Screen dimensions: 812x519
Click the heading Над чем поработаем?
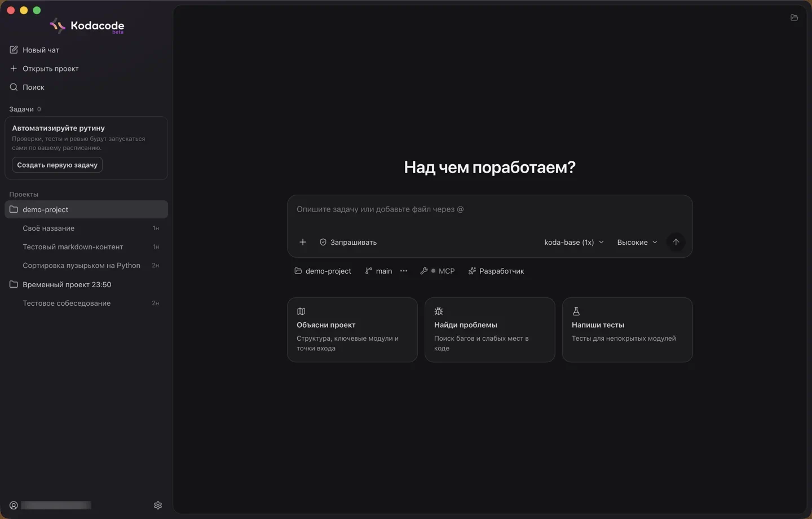[489, 167]
